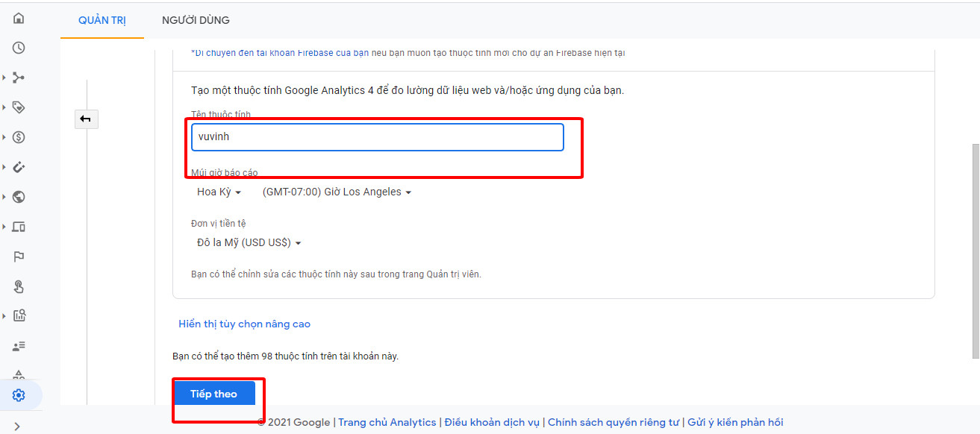
Task: Open the Đô la Mỹ currency dropdown
Action: (x=249, y=243)
